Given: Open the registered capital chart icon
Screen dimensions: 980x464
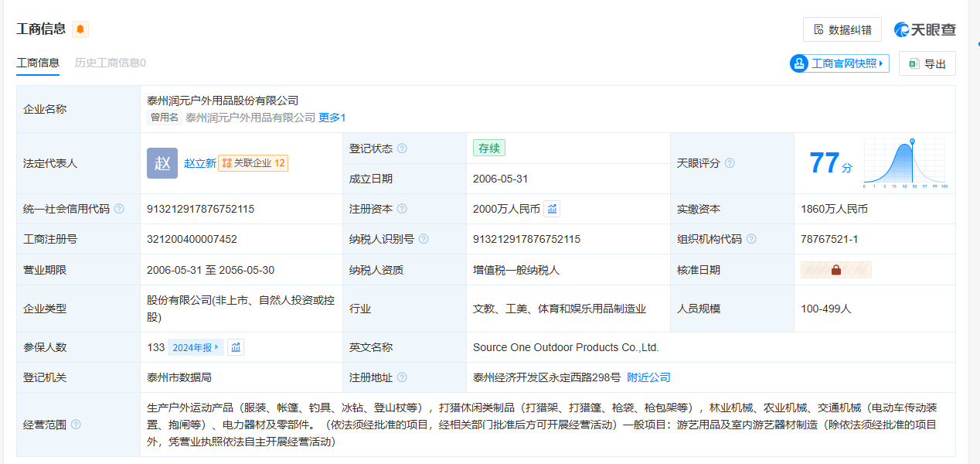Looking at the screenshot, I should pyautogui.click(x=552, y=209).
